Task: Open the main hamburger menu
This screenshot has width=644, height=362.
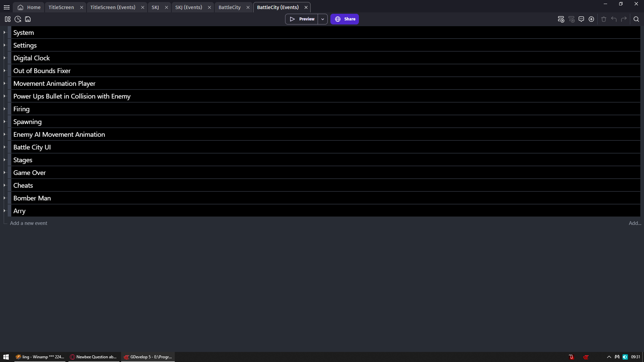Action: click(7, 7)
